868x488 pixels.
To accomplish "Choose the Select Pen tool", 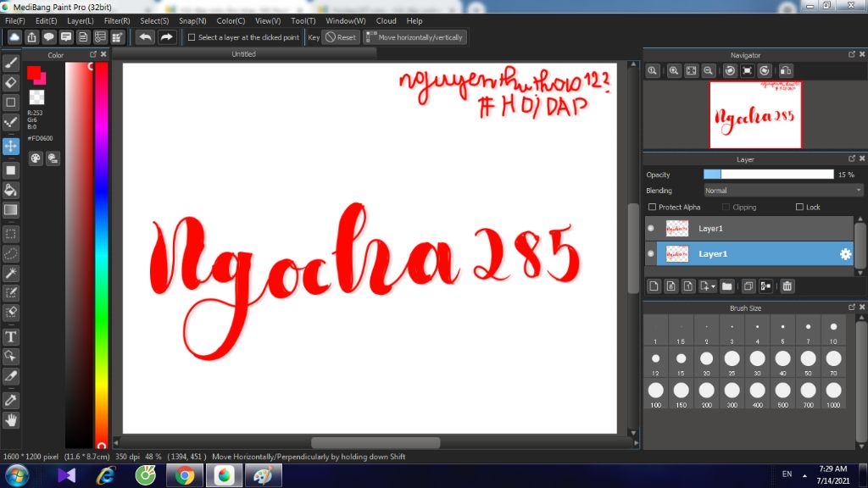I will coord(10,292).
